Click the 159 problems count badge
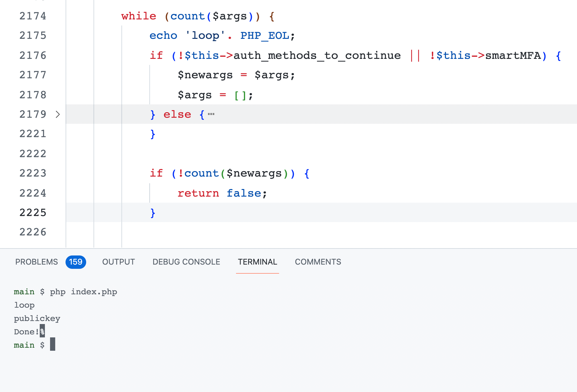The height and width of the screenshot is (392, 577). tap(76, 262)
